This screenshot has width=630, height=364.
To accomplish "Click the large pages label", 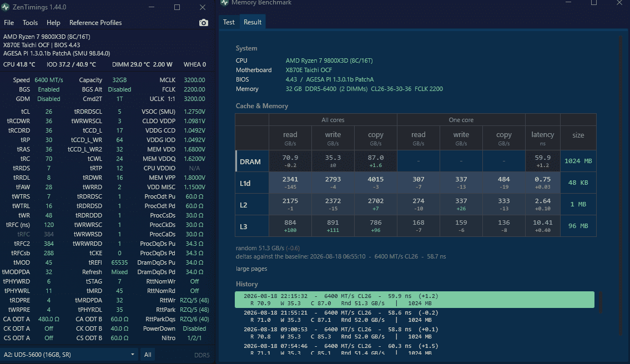I will tap(251, 269).
